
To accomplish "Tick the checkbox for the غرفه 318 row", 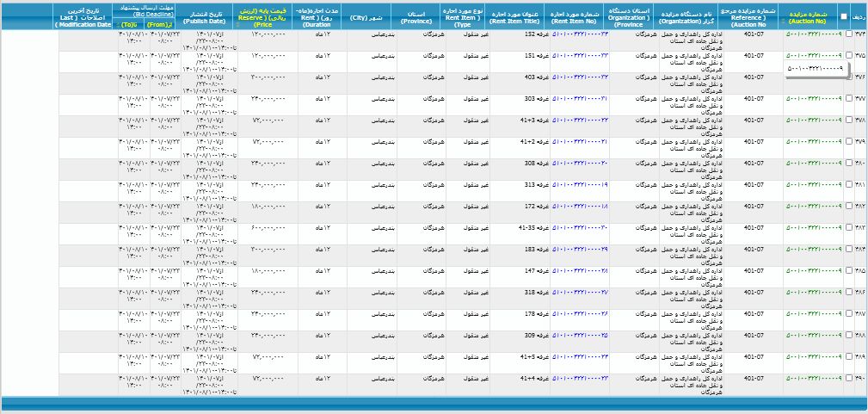I will [x=849, y=293].
